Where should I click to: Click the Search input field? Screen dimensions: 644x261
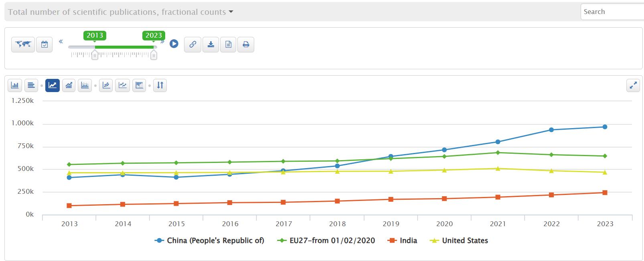pyautogui.click(x=612, y=12)
